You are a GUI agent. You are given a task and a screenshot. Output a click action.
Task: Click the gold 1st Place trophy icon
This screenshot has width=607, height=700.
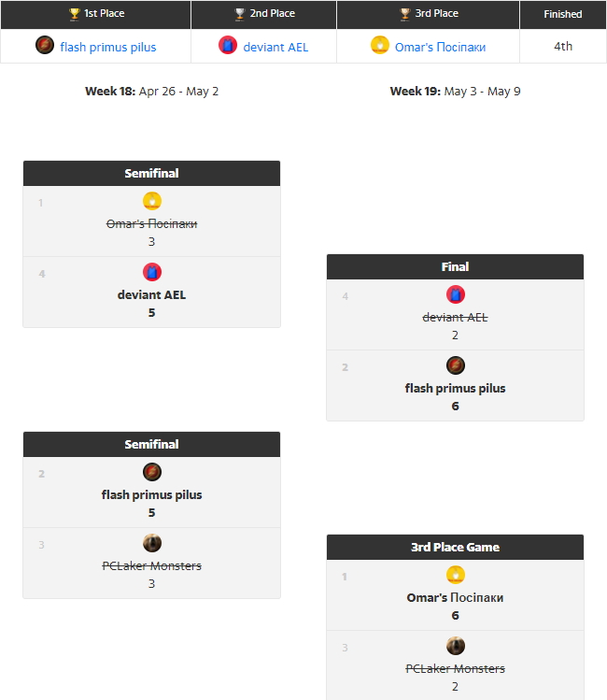(x=75, y=14)
